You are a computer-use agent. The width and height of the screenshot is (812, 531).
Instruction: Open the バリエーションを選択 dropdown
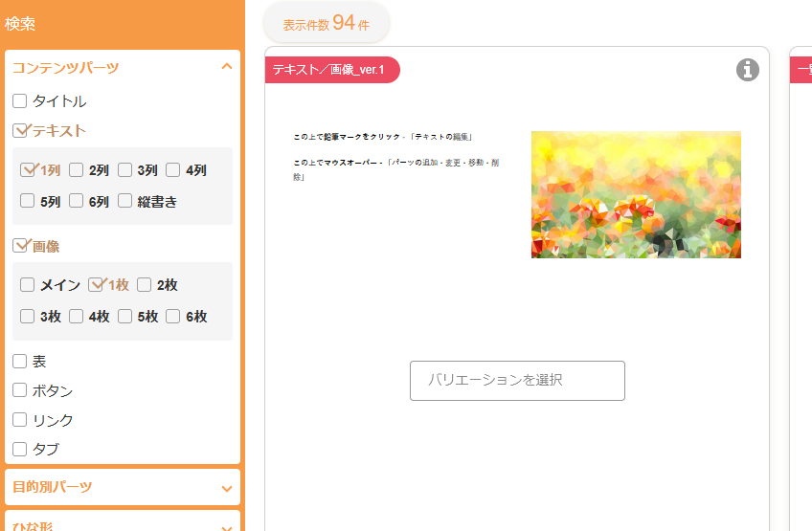pyautogui.click(x=517, y=381)
